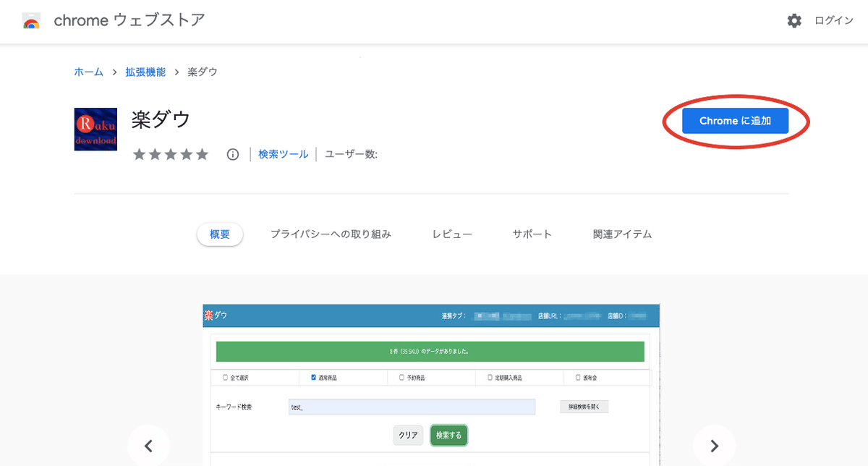
Task: Select the 概要 tab
Action: tap(220, 234)
